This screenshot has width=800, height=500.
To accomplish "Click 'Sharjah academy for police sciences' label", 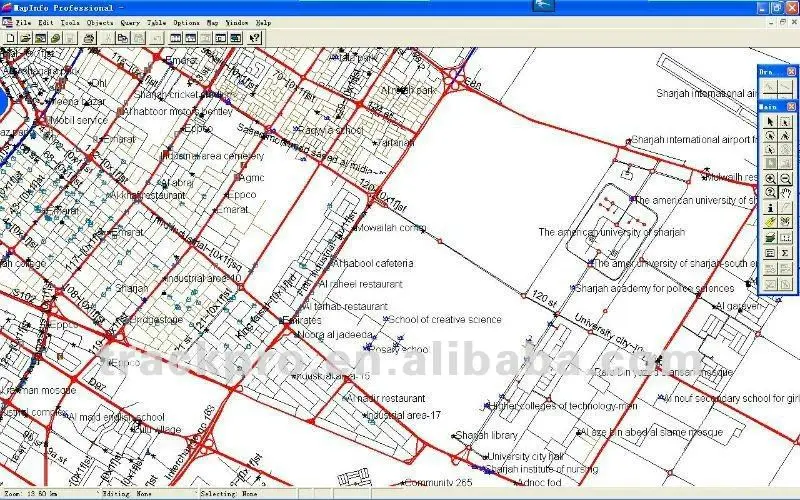I will [655, 288].
